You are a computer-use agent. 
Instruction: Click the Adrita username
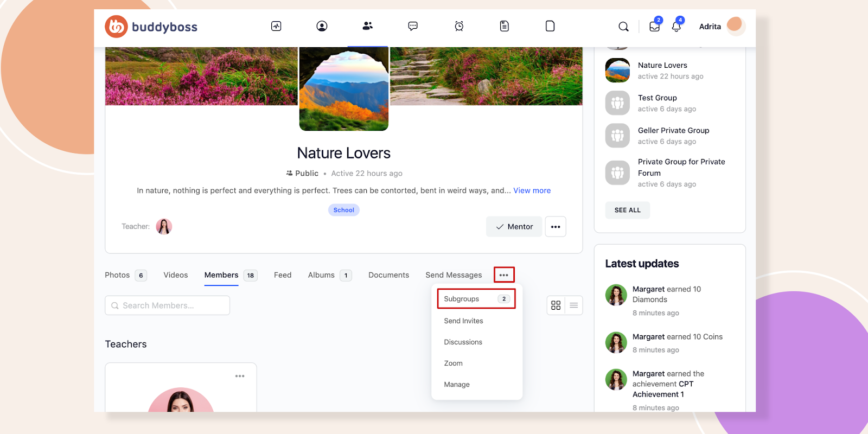coord(710,27)
